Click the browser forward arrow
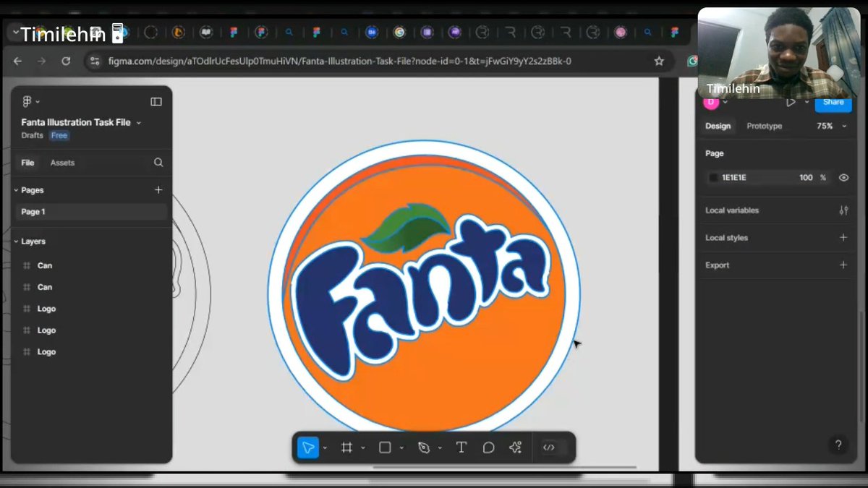Image resolution: width=868 pixels, height=488 pixels. coord(42,61)
